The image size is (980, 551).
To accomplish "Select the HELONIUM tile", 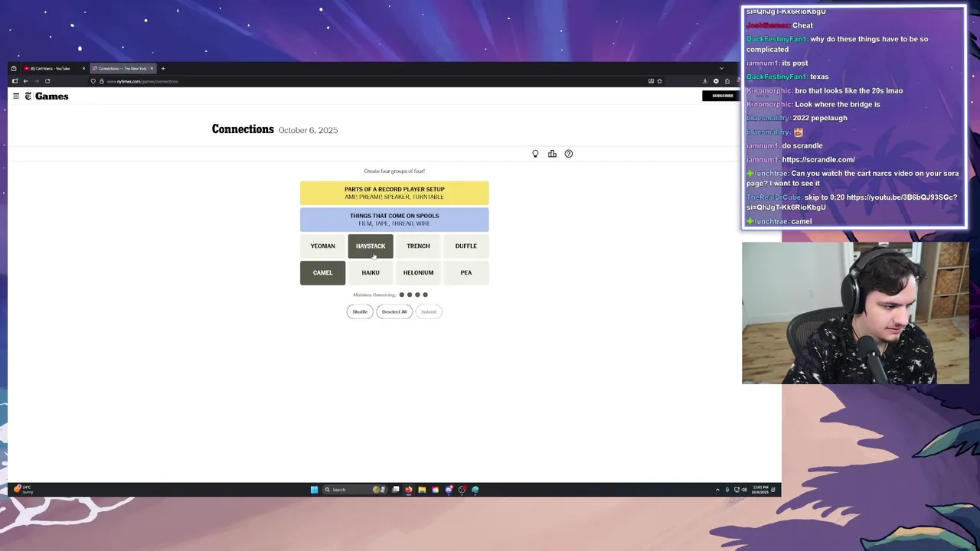I will coord(418,272).
